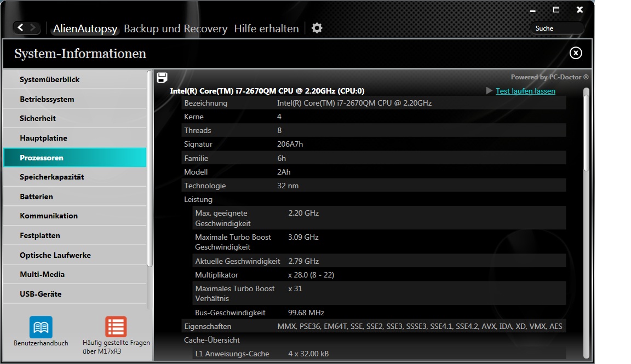Click Aktuelle Geschwindigkeit value 2.79 GHz
The width and height of the screenshot is (631, 364).
pos(303,261)
